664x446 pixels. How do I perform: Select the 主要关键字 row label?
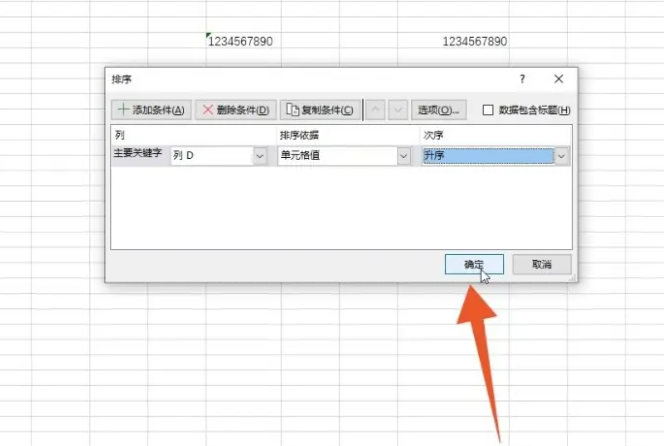[x=138, y=153]
